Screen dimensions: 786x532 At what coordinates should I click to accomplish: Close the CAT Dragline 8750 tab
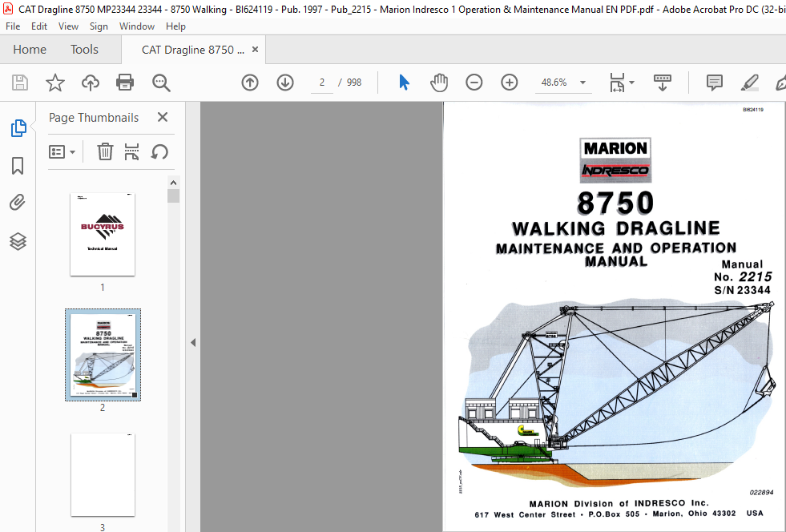(255, 49)
